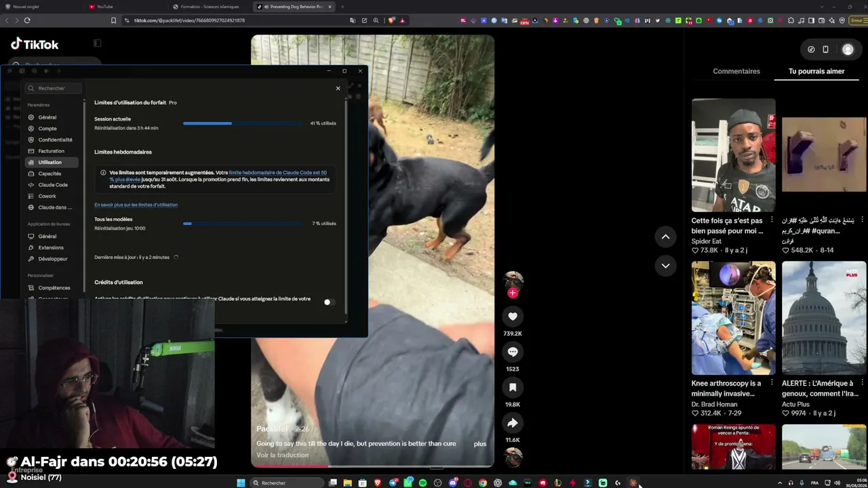Viewport: 868px width, 488px height.
Task: Click the phone app icon in TikTok header
Action: [825, 49]
